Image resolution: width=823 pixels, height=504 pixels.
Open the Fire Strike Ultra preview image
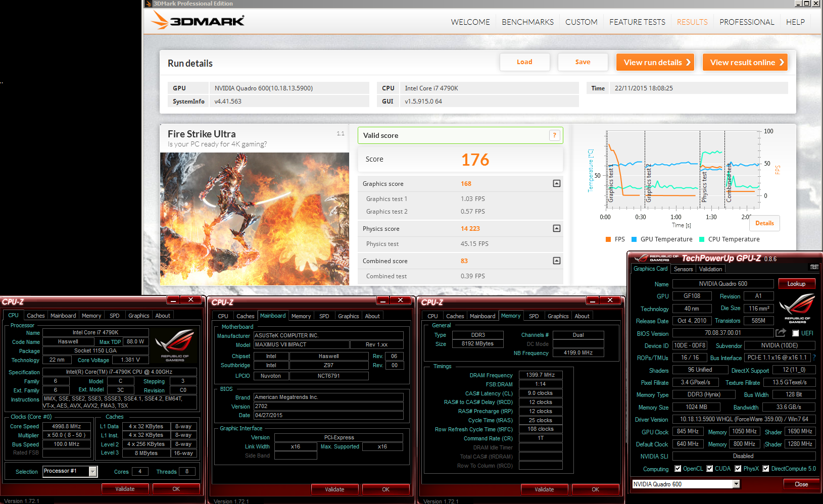coord(255,219)
